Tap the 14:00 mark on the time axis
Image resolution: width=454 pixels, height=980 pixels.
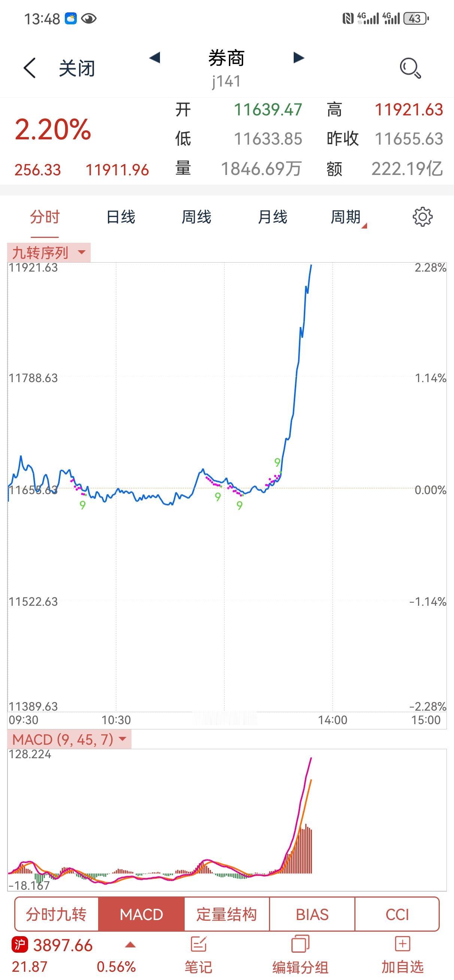point(333,720)
